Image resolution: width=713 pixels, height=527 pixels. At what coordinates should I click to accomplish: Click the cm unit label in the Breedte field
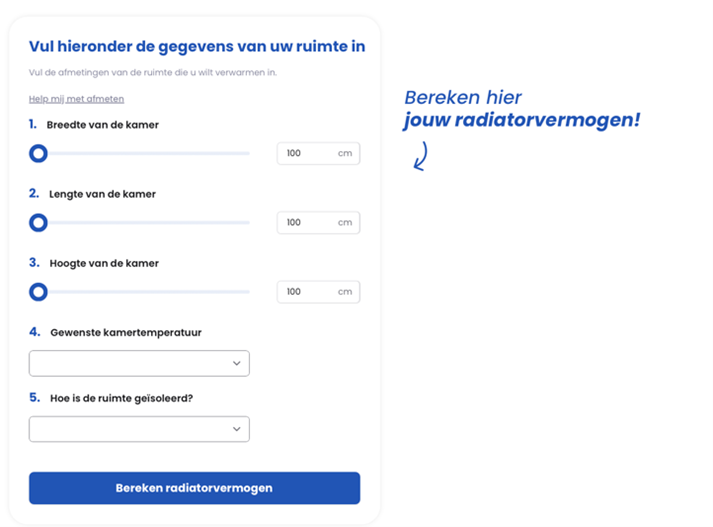click(345, 153)
